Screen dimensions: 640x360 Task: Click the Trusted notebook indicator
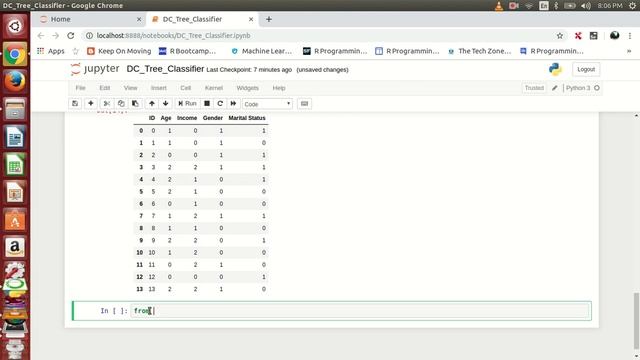tap(534, 88)
